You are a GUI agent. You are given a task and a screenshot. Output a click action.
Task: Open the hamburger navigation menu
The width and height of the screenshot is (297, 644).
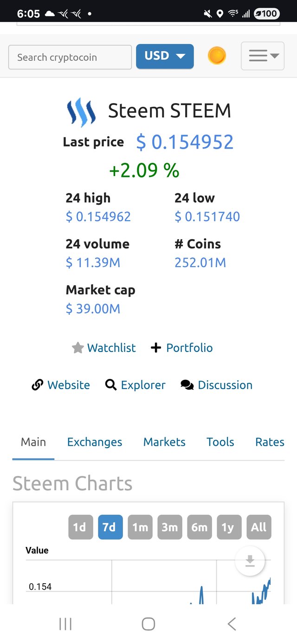(263, 56)
